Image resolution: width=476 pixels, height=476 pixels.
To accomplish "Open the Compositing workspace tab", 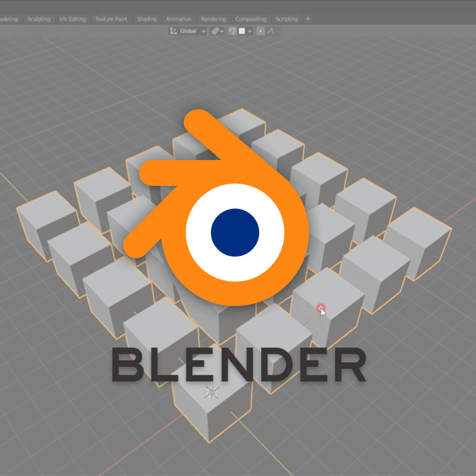I will coord(251,19).
